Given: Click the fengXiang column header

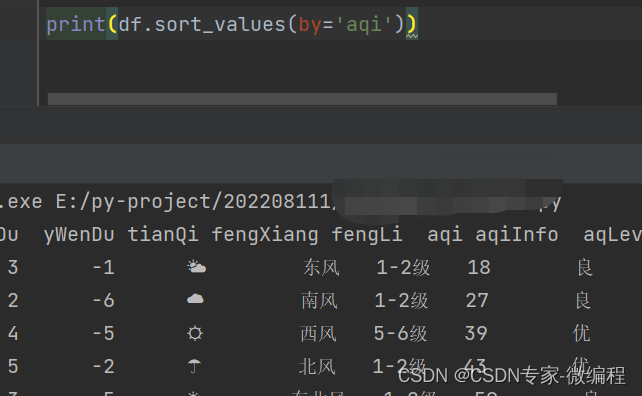Looking at the screenshot, I should click(x=265, y=235).
